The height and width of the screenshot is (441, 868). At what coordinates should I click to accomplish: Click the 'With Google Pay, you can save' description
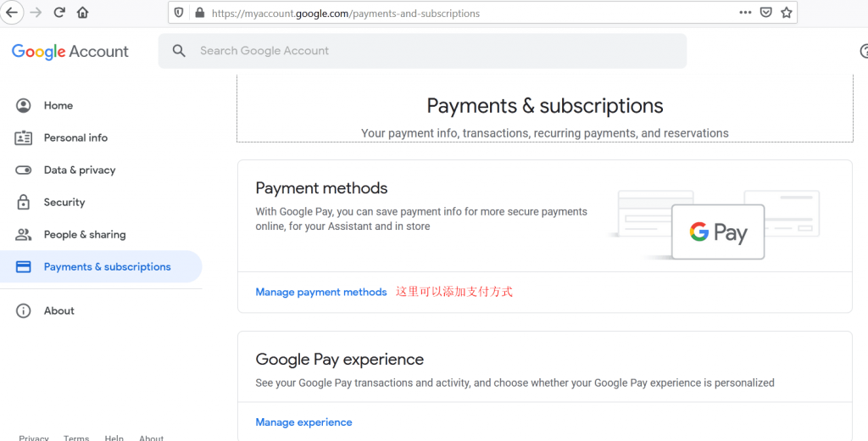(421, 219)
